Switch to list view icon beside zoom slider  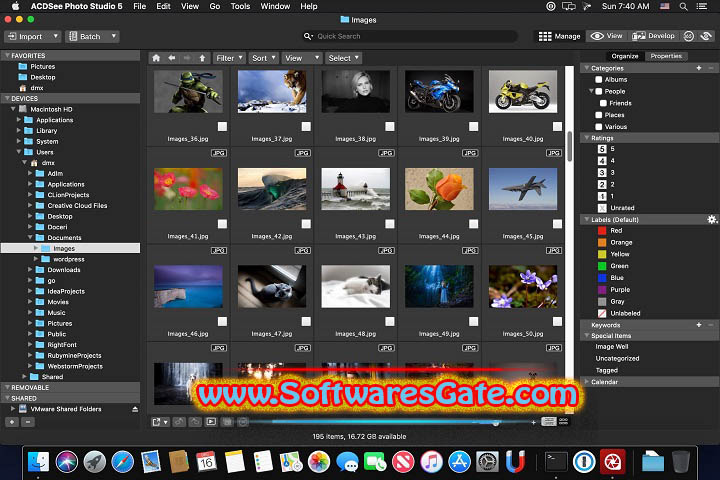coord(549,422)
